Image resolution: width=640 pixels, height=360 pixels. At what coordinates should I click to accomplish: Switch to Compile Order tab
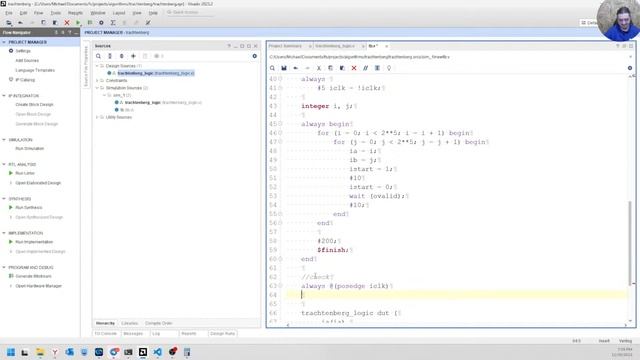click(x=159, y=323)
